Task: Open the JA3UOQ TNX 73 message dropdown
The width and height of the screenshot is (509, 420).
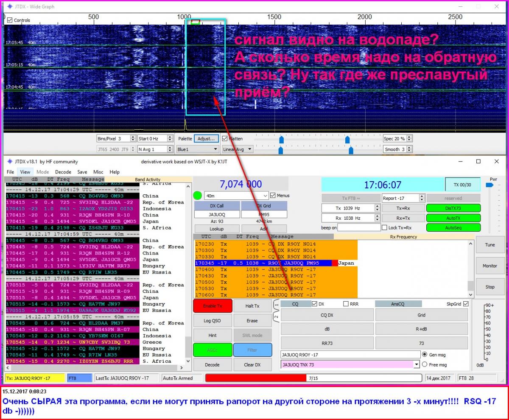Action: click(416, 364)
